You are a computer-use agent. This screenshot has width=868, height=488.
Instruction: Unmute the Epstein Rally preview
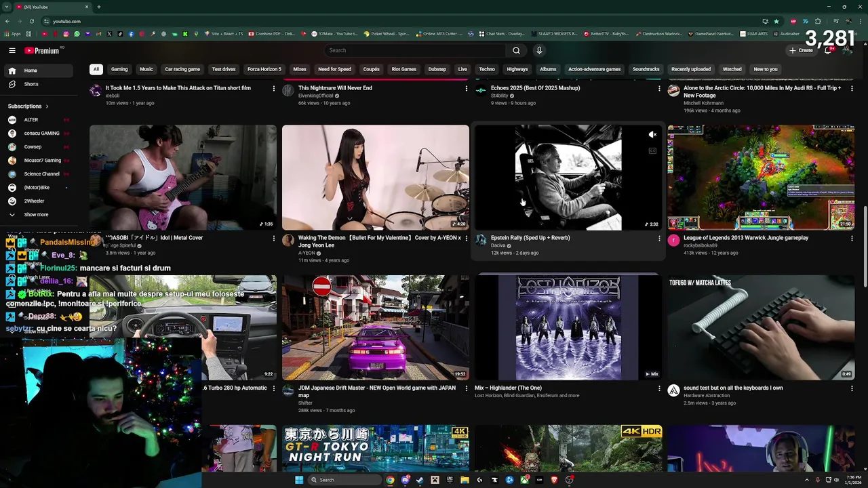(x=652, y=135)
